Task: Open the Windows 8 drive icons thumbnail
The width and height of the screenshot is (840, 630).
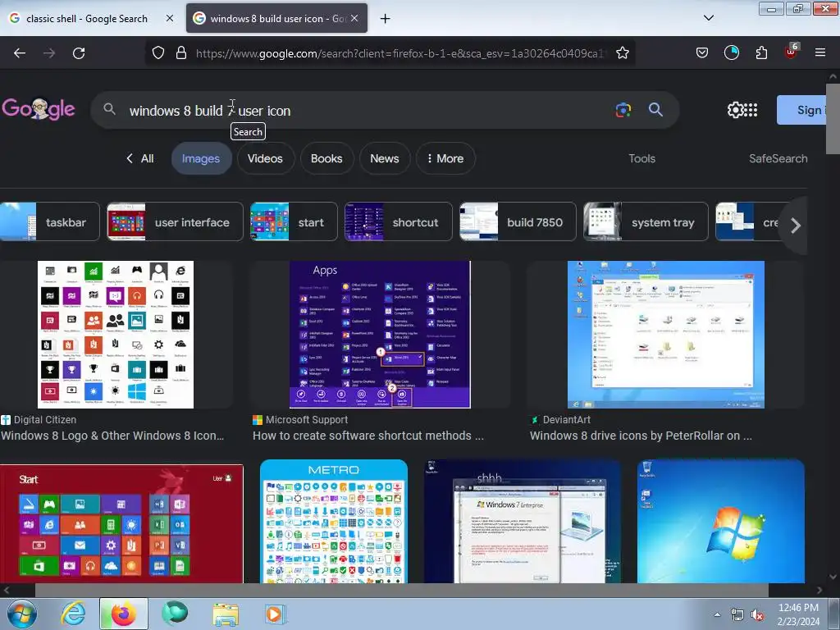Action: coord(666,335)
